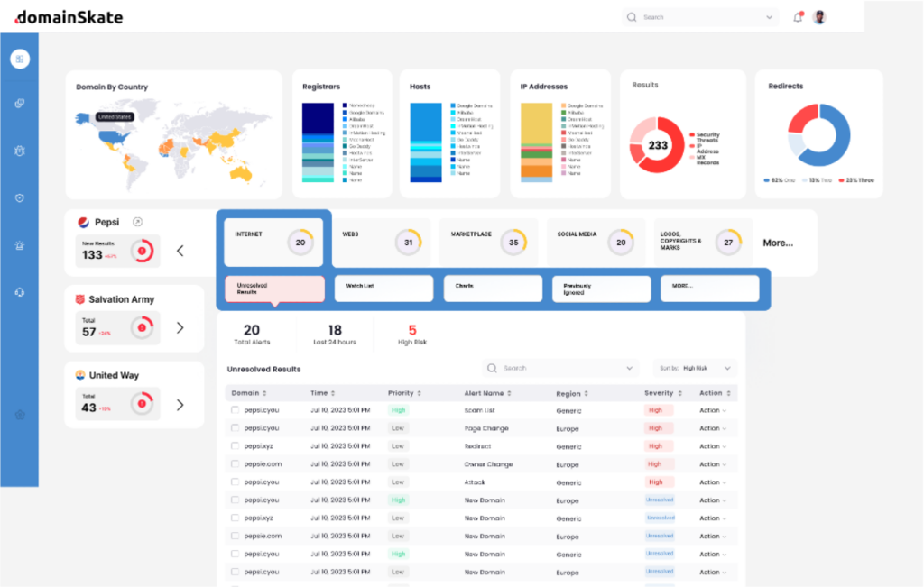The height and width of the screenshot is (587, 924).
Task: Collapse the Pepsi card with left chevron
Action: tap(180, 251)
